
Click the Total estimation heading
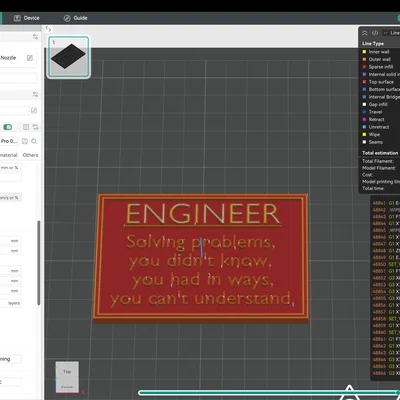pos(380,153)
